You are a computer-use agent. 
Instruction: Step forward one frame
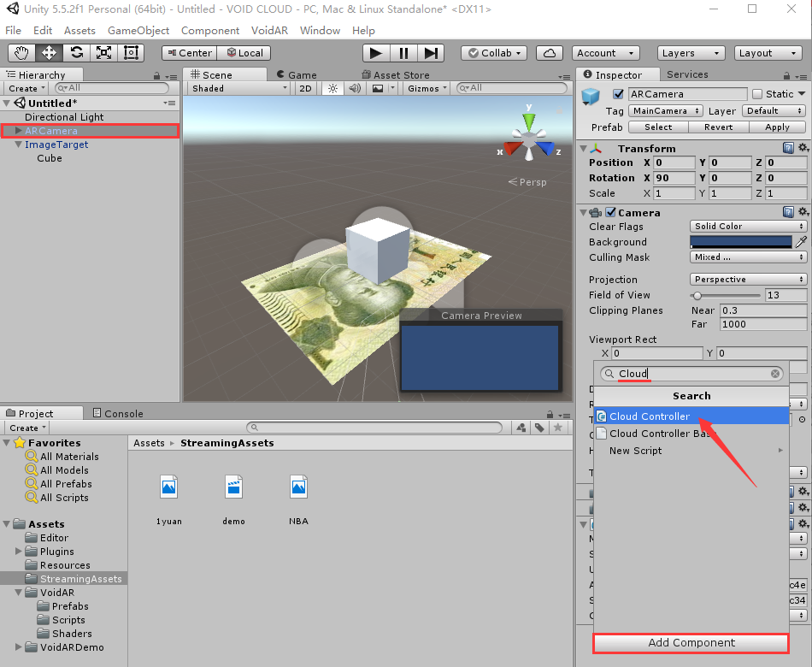pyautogui.click(x=431, y=53)
